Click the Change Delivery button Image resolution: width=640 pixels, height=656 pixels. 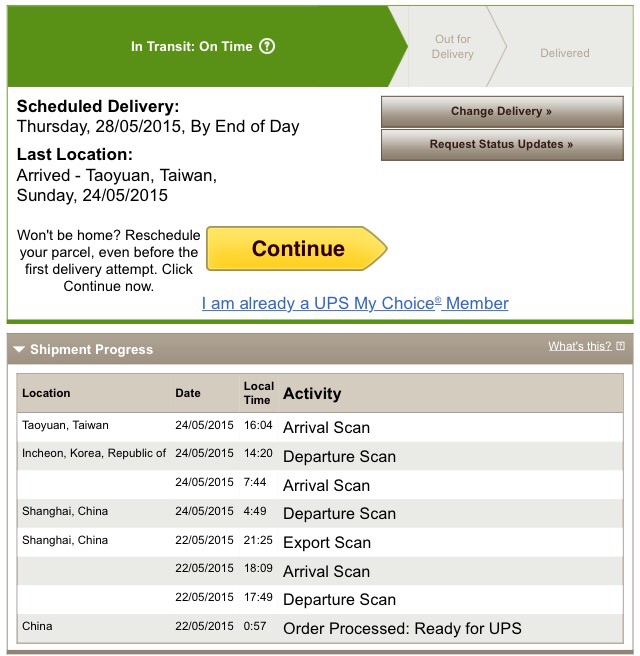(502, 112)
